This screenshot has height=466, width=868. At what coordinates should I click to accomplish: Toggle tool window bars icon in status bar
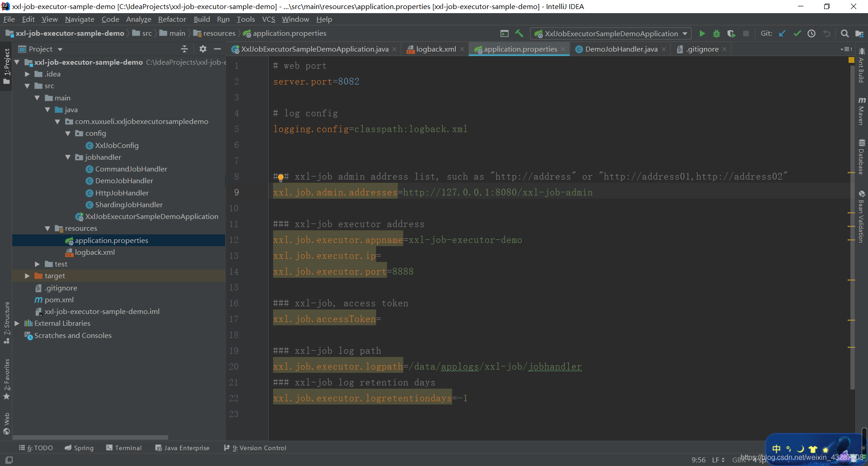tap(9, 460)
